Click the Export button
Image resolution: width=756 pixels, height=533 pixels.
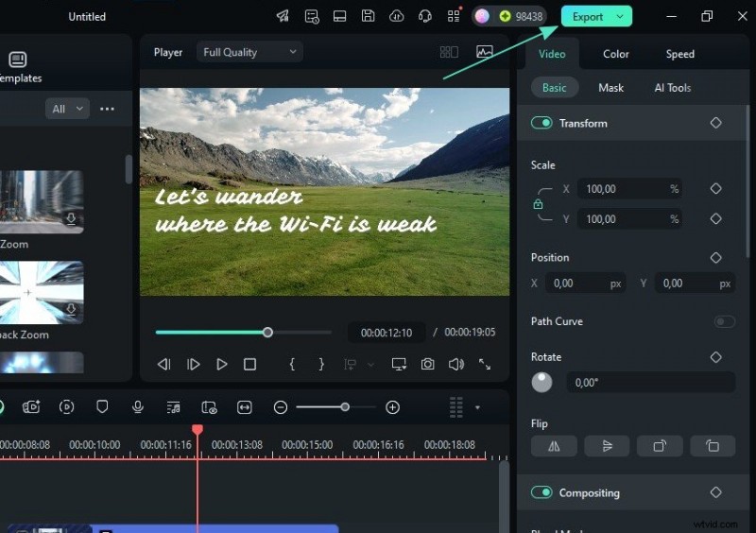[x=587, y=16]
